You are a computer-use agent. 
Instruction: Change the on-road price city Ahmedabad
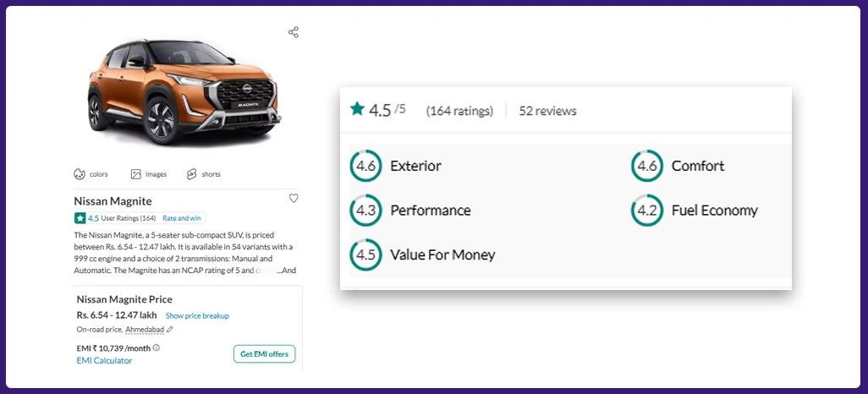point(144,330)
